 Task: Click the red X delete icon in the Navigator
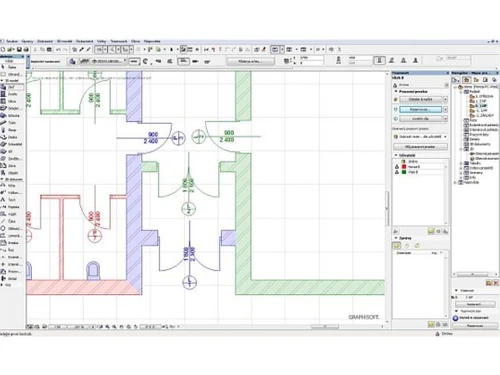pyautogui.click(x=496, y=283)
